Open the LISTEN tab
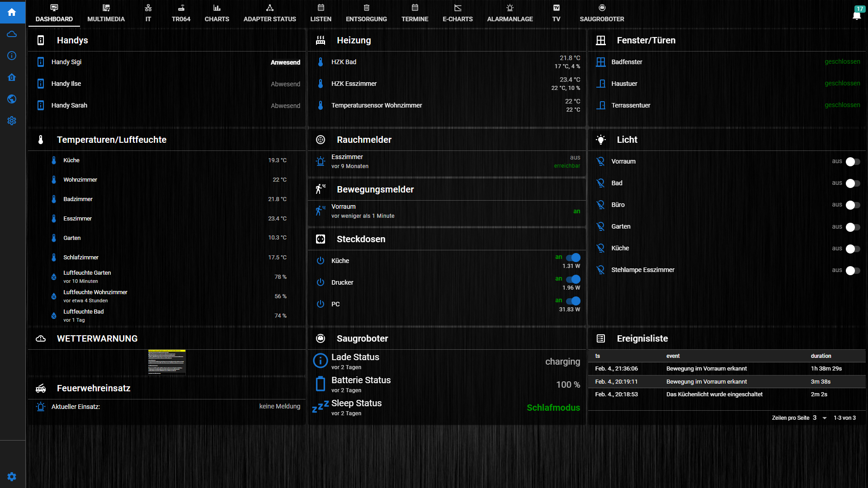 tap(321, 13)
